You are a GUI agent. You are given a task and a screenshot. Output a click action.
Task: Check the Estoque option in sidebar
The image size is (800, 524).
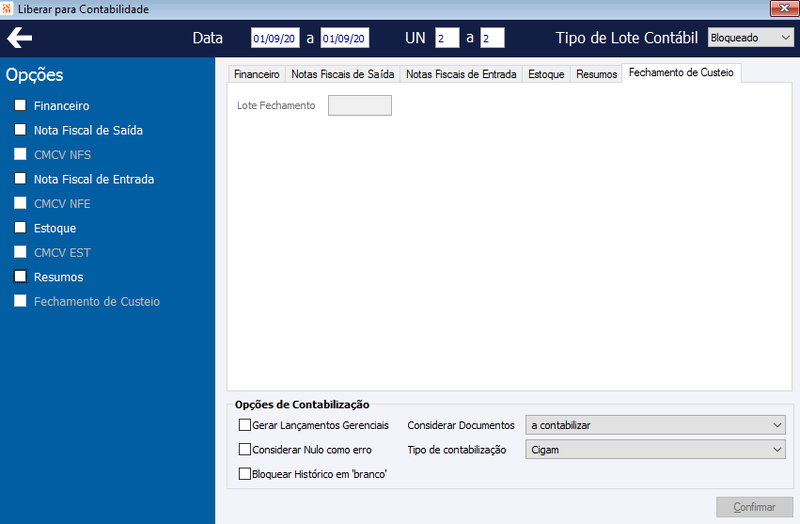[x=20, y=228]
